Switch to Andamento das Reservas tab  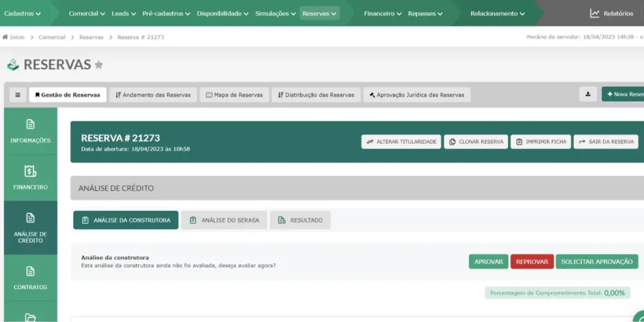[x=153, y=94]
